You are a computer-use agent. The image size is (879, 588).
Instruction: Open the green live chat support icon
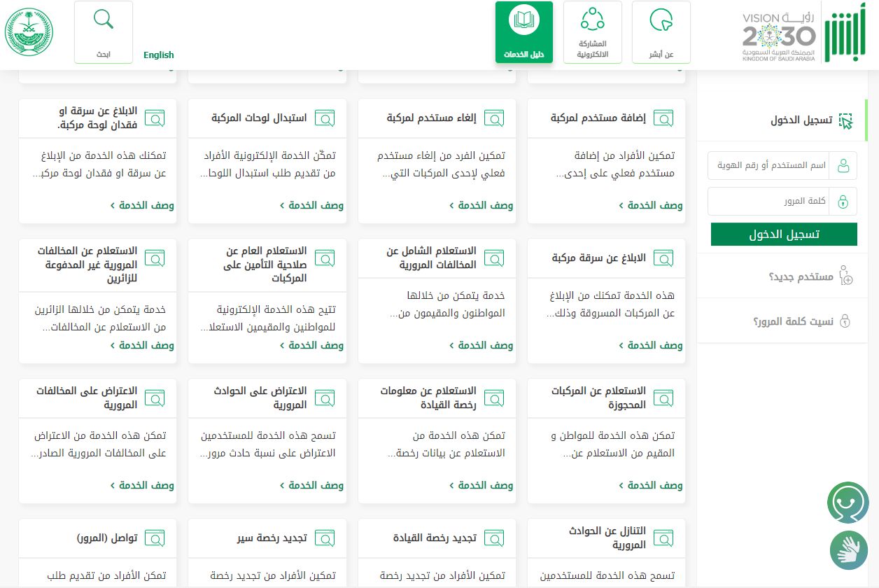(848, 502)
